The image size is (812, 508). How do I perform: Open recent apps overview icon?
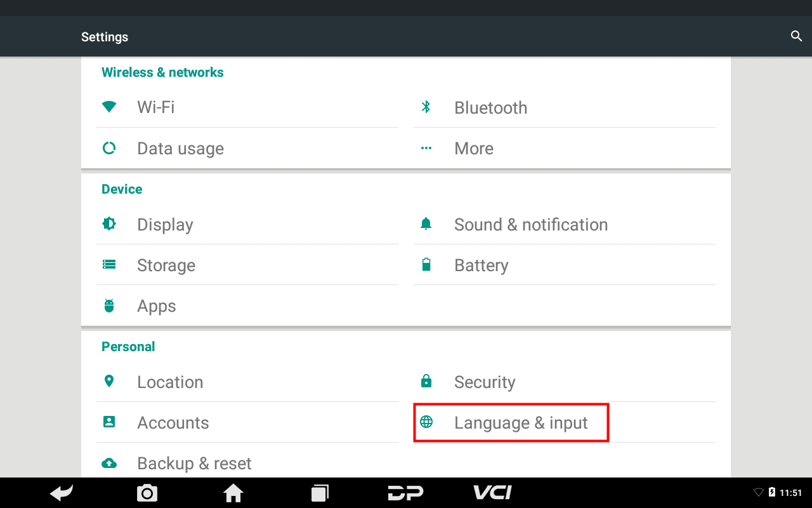[x=320, y=493]
